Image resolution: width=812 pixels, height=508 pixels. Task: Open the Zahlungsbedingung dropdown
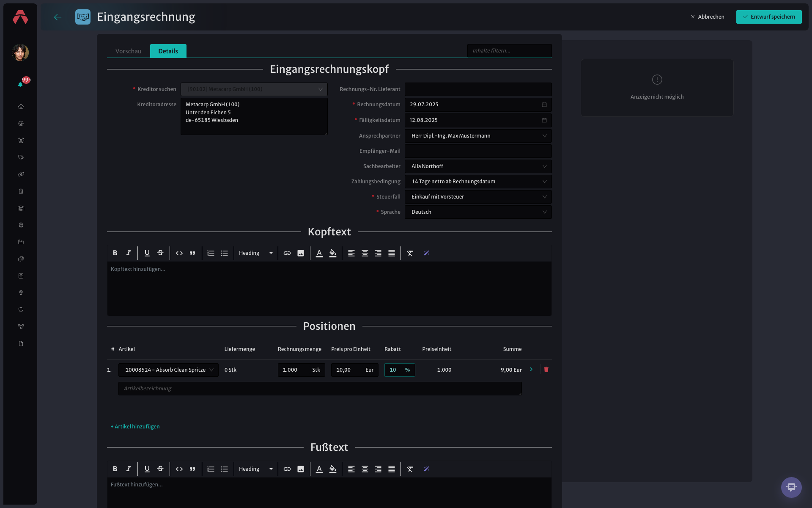(x=478, y=182)
